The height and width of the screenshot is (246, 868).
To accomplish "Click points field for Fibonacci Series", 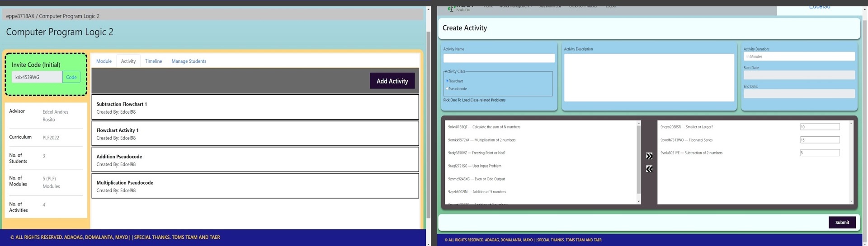I will [x=819, y=140].
